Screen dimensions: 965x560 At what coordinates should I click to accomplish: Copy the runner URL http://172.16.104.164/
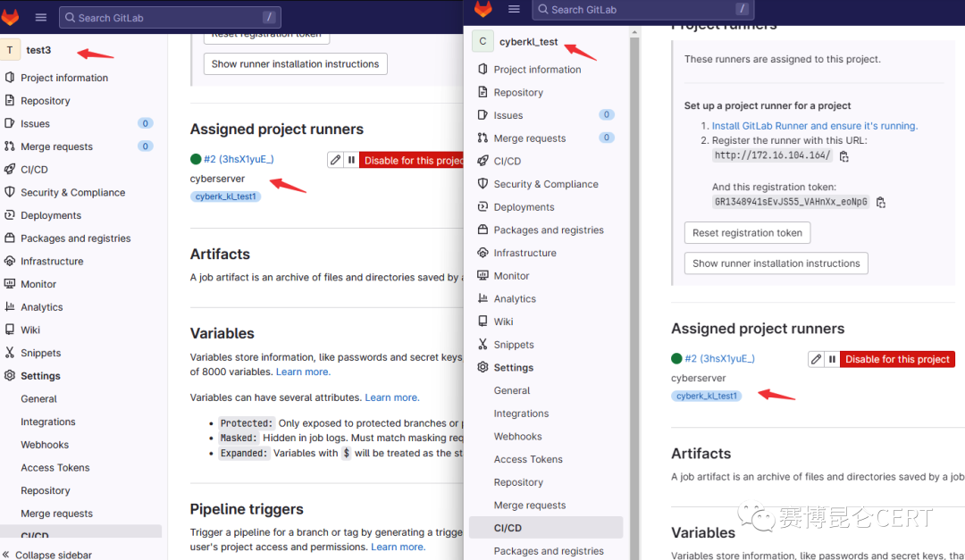[843, 156]
